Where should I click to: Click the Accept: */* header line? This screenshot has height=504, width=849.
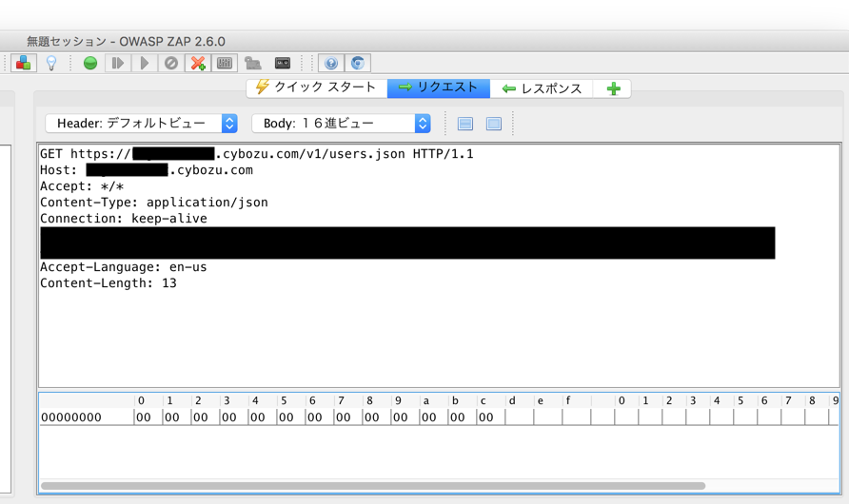(x=82, y=186)
